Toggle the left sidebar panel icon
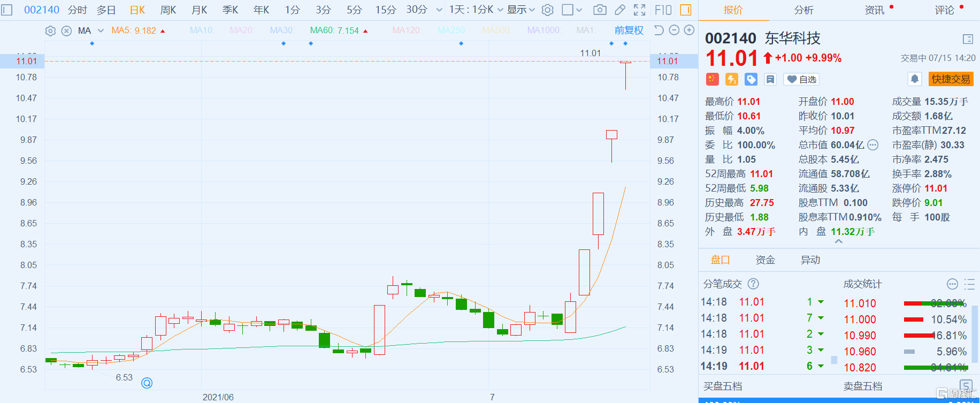 point(6,10)
